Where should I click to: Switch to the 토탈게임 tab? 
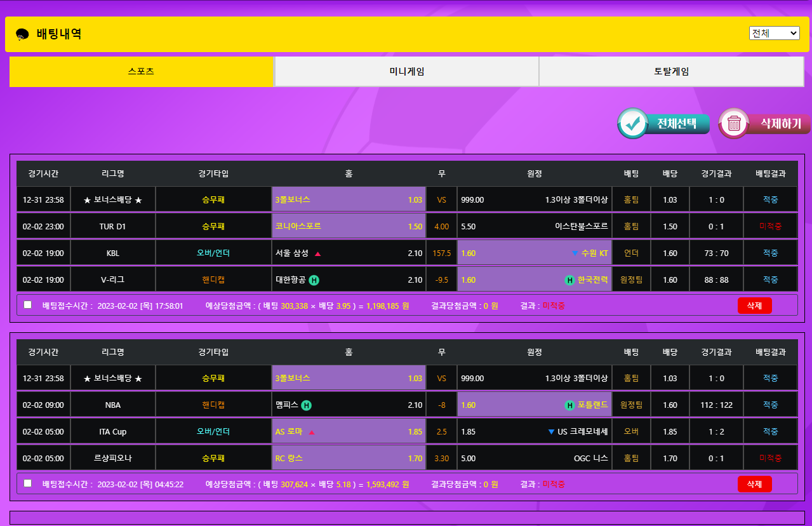pyautogui.click(x=671, y=72)
